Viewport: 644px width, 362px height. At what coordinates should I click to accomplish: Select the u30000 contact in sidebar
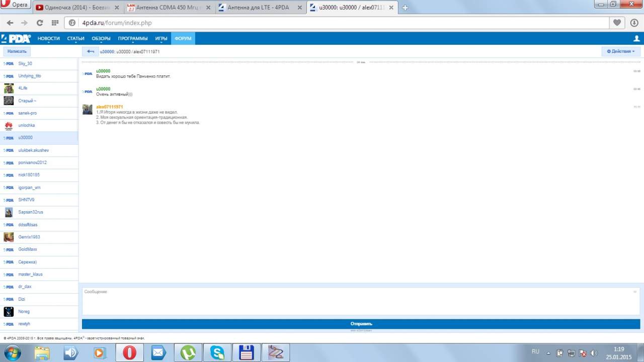tap(39, 138)
